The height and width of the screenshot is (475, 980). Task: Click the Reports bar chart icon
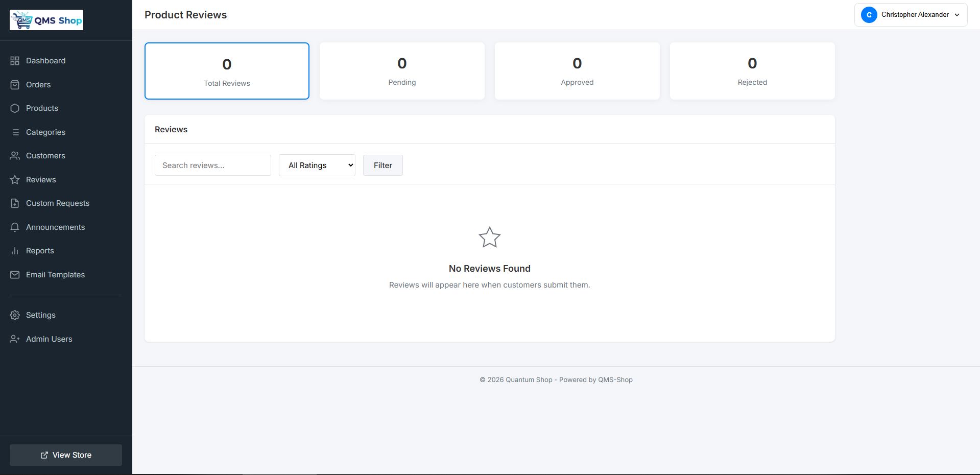click(x=15, y=251)
